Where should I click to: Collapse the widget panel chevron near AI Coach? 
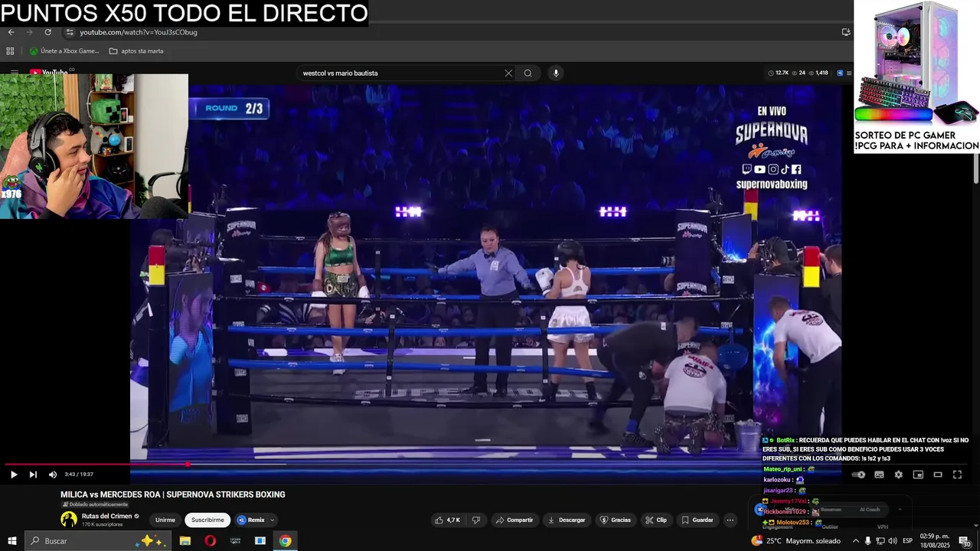point(900,509)
